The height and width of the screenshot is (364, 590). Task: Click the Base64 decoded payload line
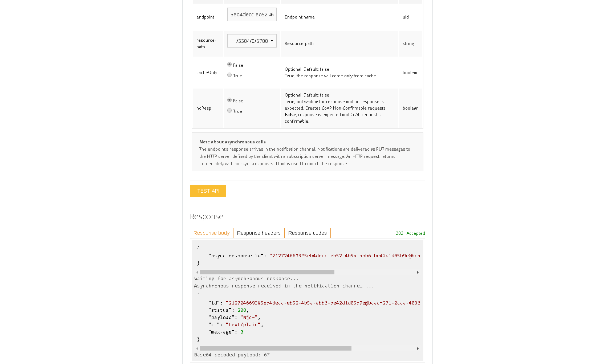tap(232, 355)
